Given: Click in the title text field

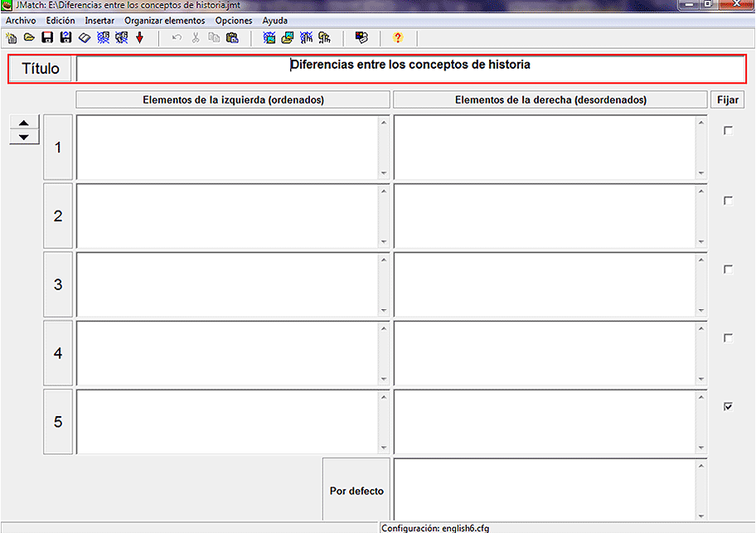Looking at the screenshot, I should [410, 69].
